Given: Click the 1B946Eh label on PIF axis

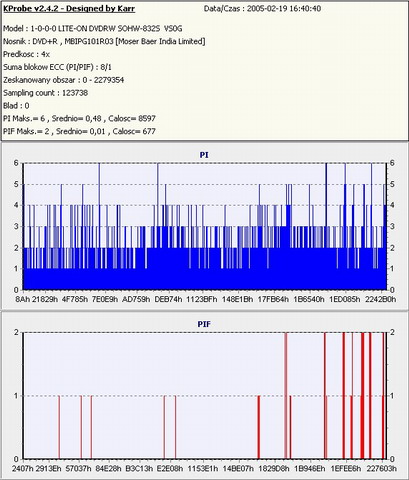Looking at the screenshot, I should pos(310,469).
